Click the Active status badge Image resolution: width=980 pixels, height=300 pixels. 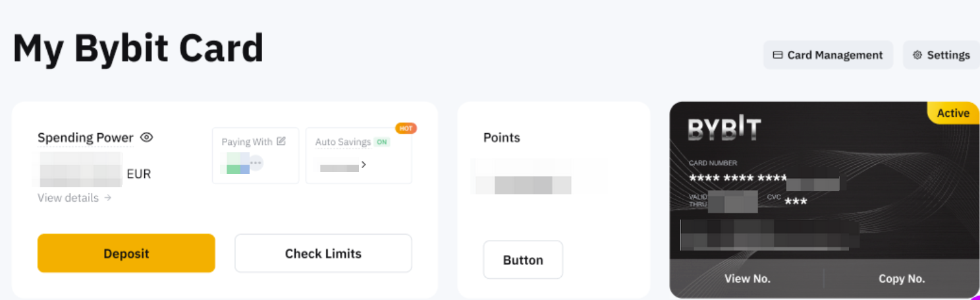953,113
